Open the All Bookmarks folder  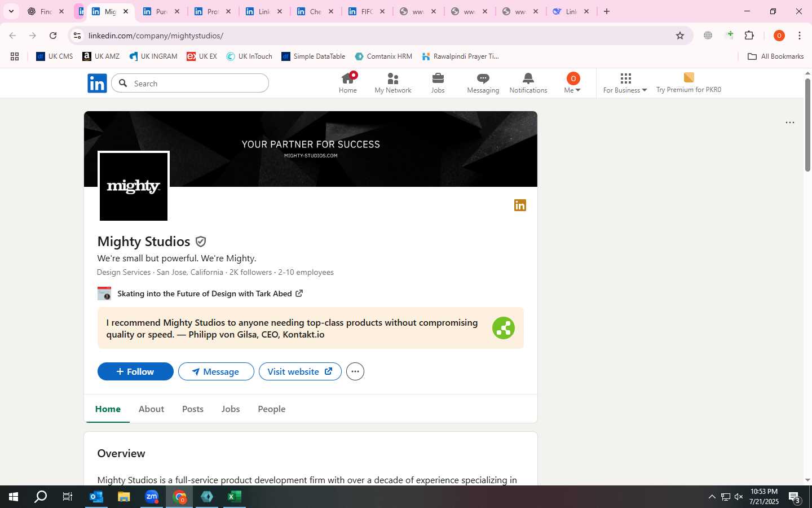click(x=775, y=56)
